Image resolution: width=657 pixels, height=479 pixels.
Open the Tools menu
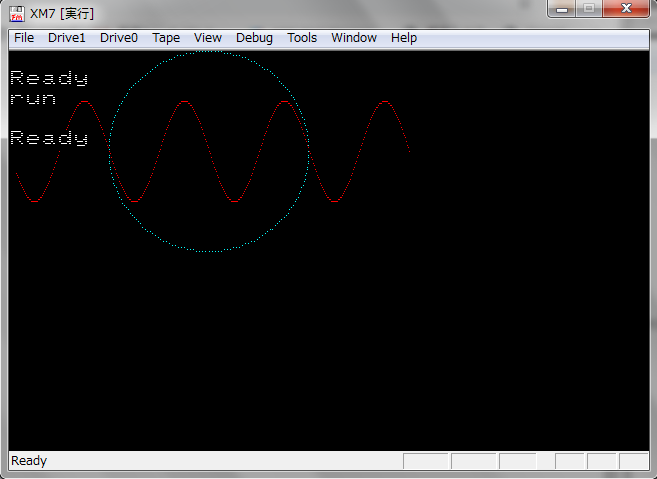point(302,38)
